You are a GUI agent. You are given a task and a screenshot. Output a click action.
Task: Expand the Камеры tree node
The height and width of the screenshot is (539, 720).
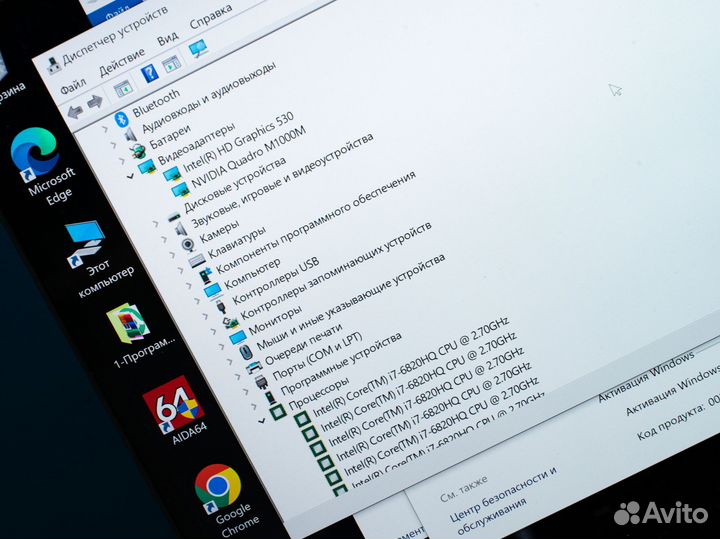(x=172, y=254)
